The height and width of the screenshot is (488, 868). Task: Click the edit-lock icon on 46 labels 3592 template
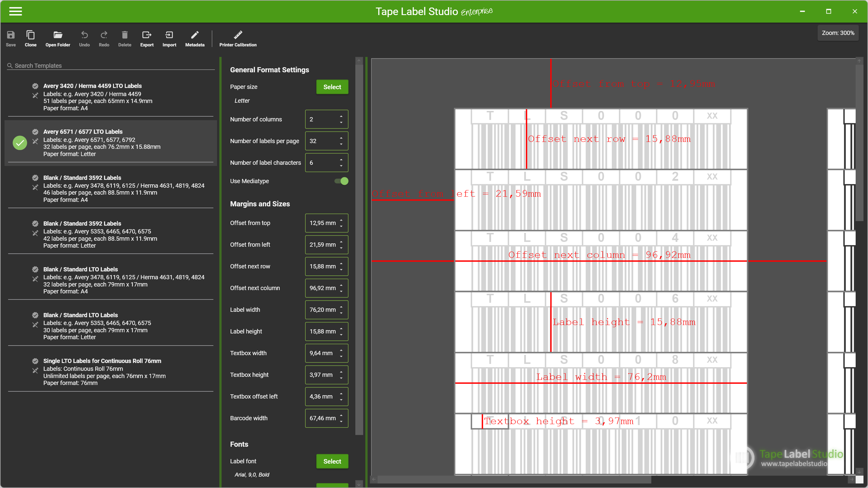35,187
